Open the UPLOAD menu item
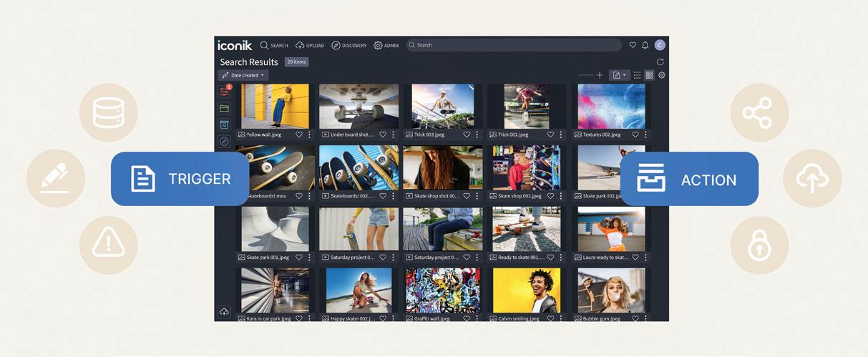This screenshot has height=357, width=868. pos(310,45)
